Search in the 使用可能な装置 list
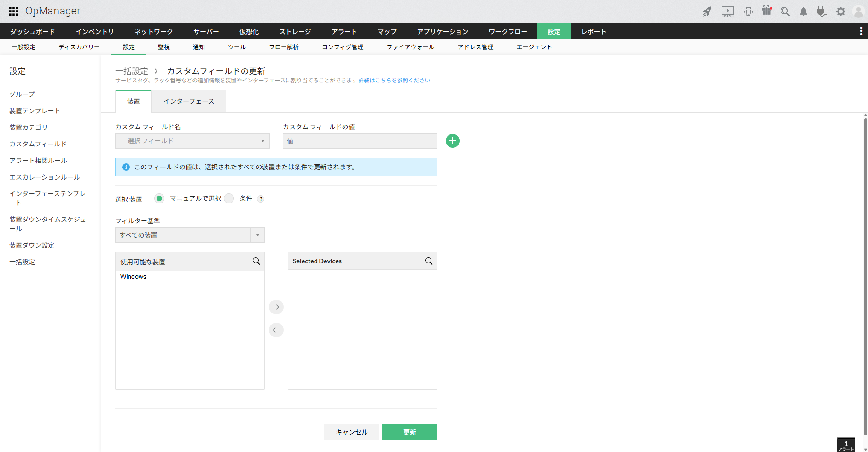Viewport: 868px width, 452px height. 256,261
